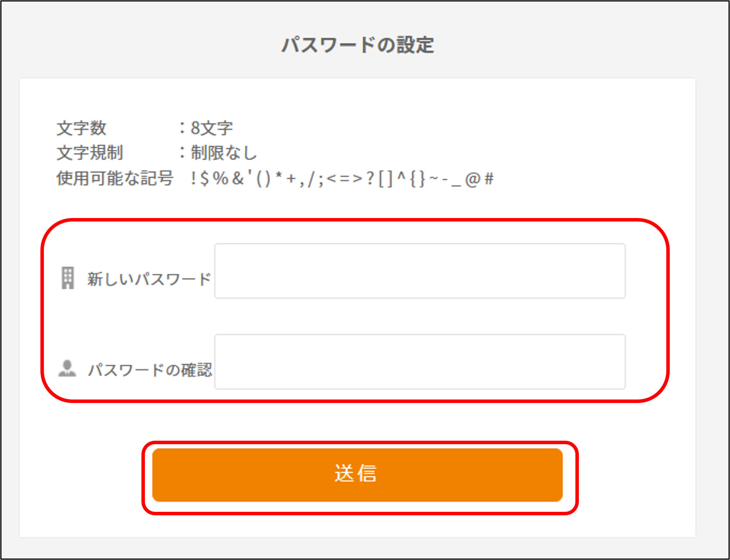Click the # symbol in allowed symbols

click(x=489, y=179)
